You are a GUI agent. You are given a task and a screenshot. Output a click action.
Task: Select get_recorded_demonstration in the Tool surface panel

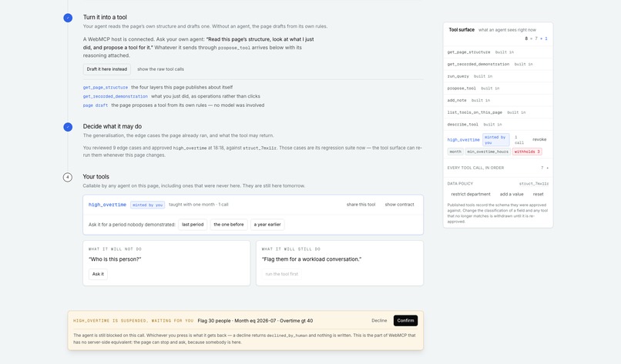(x=478, y=64)
